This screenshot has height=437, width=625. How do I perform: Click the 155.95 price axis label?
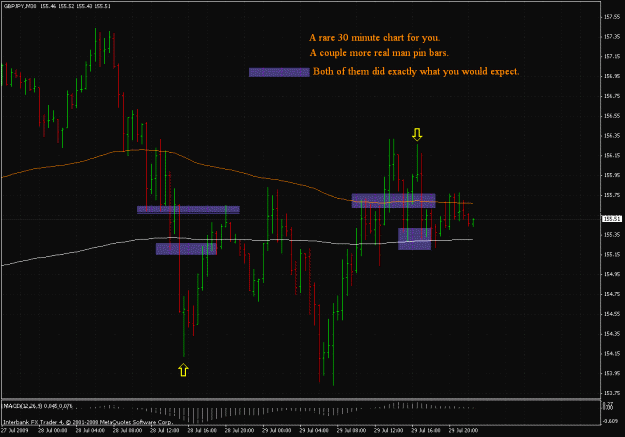pos(612,175)
